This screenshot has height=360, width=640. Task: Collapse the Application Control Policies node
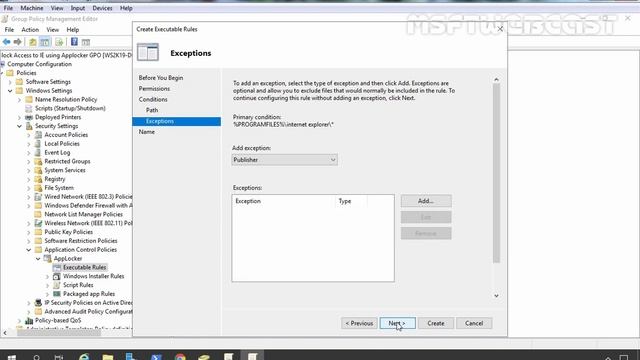tap(29, 250)
